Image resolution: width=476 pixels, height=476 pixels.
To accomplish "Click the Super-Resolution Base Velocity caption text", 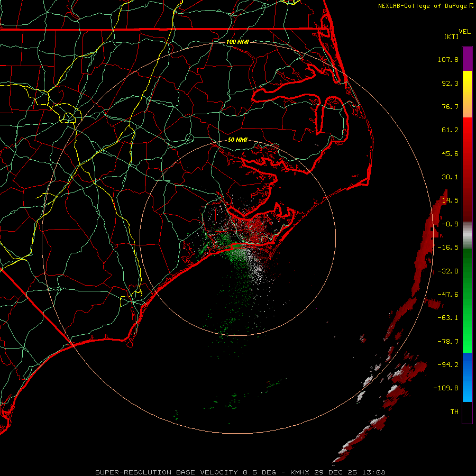I will click(240, 472).
